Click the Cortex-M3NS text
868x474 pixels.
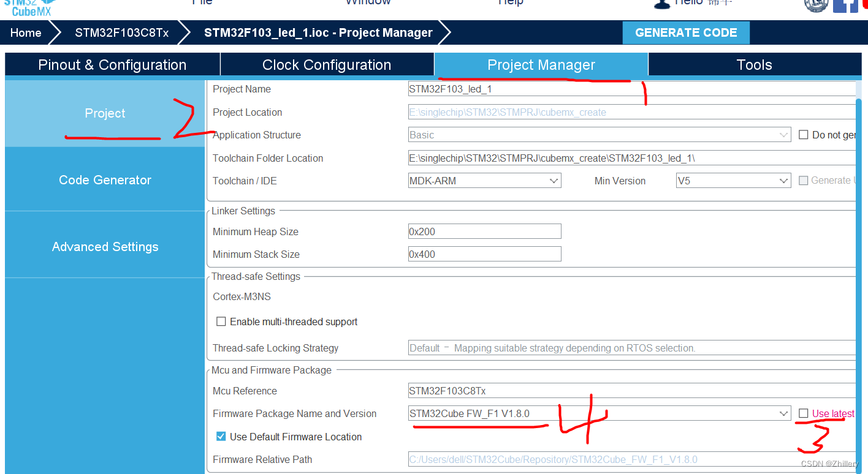(x=242, y=296)
